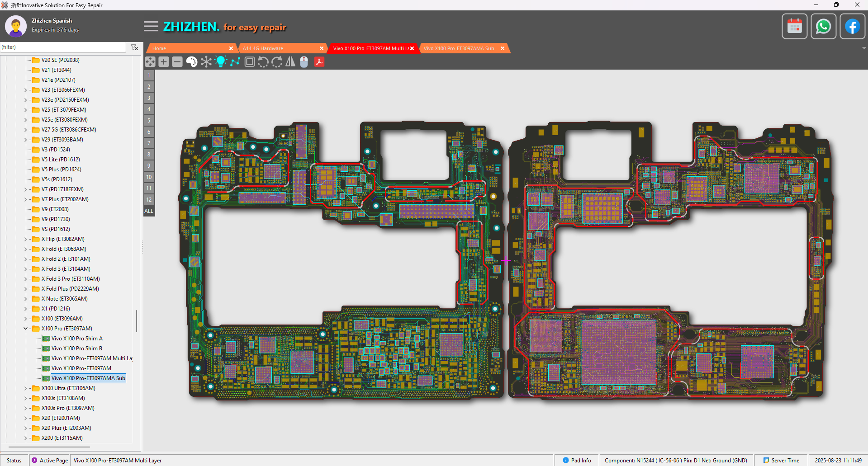The height and width of the screenshot is (466, 868).
Task: Click the mouse scroll settings icon
Action: click(304, 62)
